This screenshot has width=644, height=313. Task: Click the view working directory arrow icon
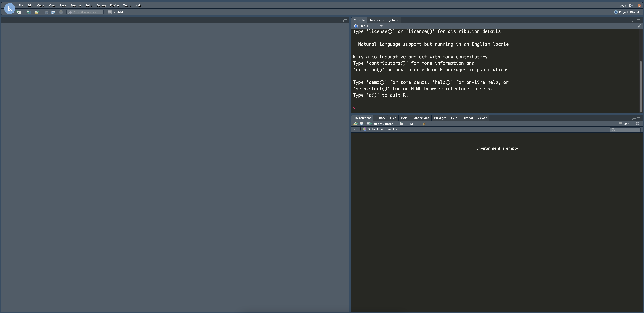click(381, 26)
